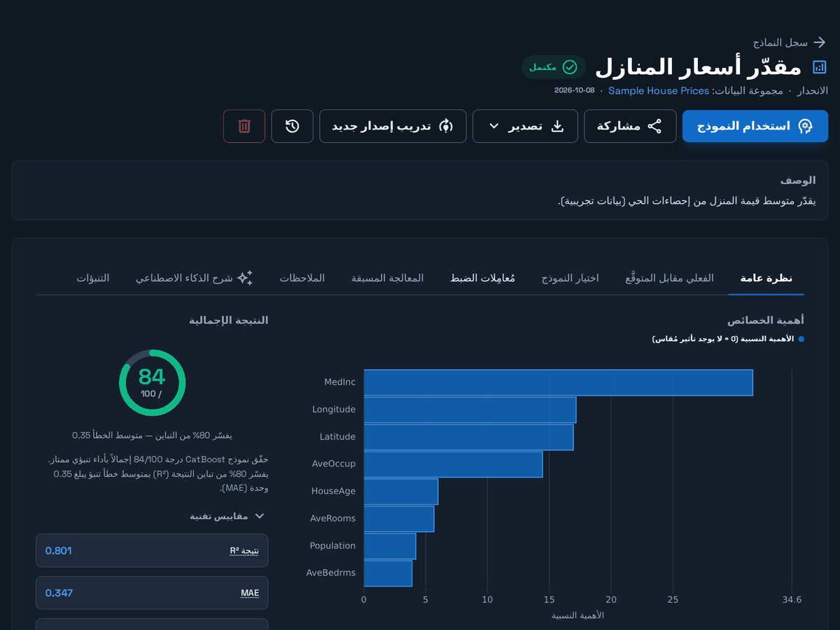Click the date 2026-10-08
Image resolution: width=840 pixels, height=630 pixels.
574,91
